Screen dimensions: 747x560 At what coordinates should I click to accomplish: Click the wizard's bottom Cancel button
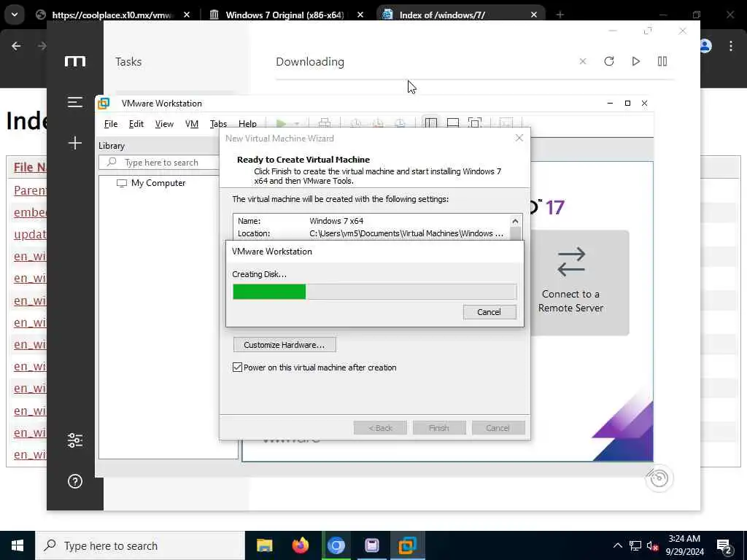tap(498, 427)
